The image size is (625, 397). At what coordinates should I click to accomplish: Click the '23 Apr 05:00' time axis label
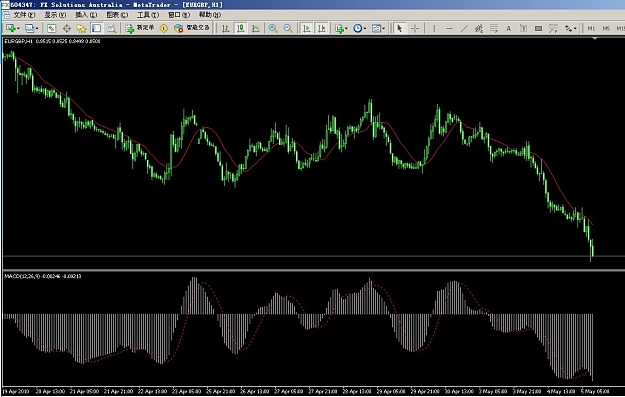187,391
